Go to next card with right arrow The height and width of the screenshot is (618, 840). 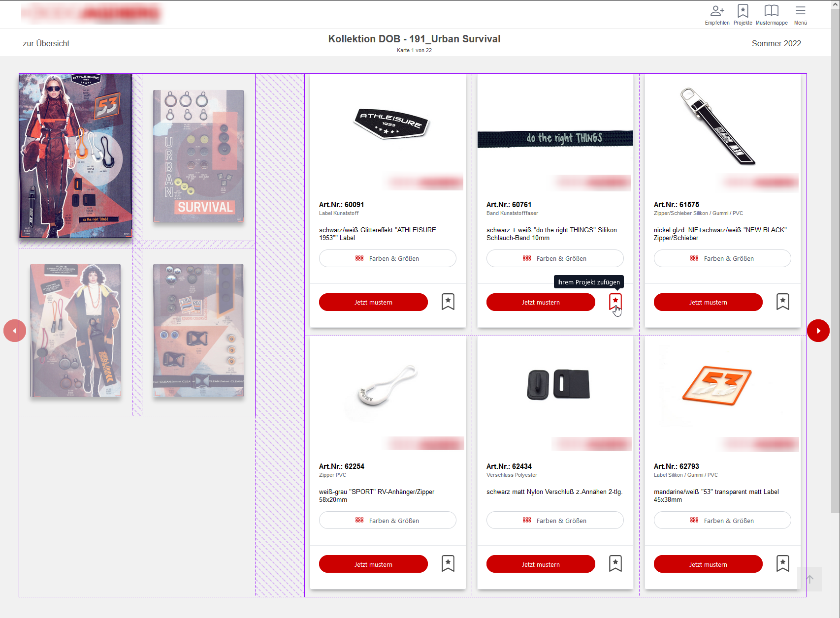(818, 331)
